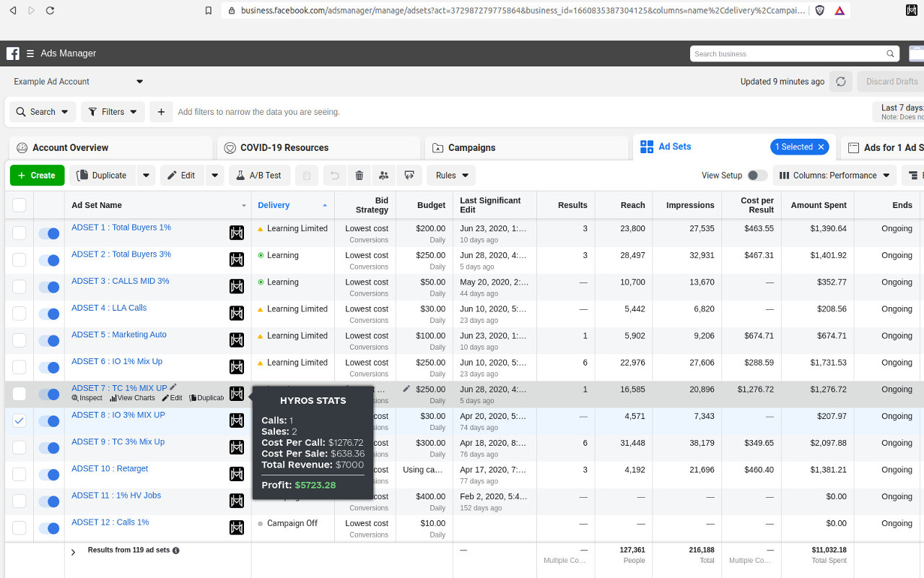Open Columns: Performance dropdown

(834, 176)
